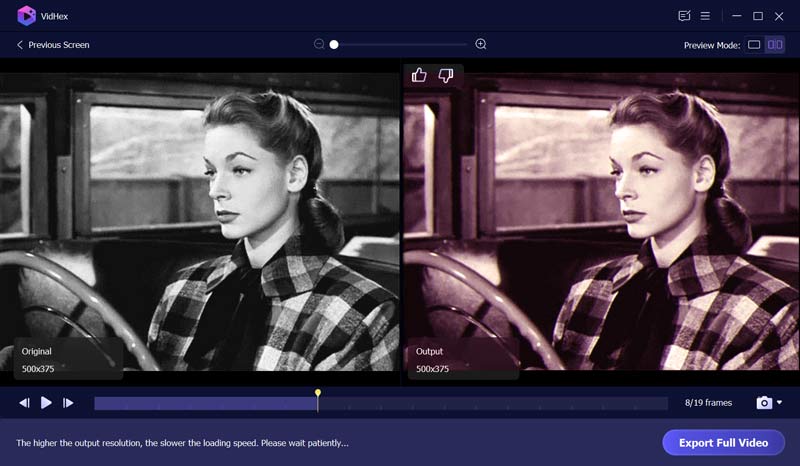Click the Output preview image
800x466 pixels.
(602, 222)
